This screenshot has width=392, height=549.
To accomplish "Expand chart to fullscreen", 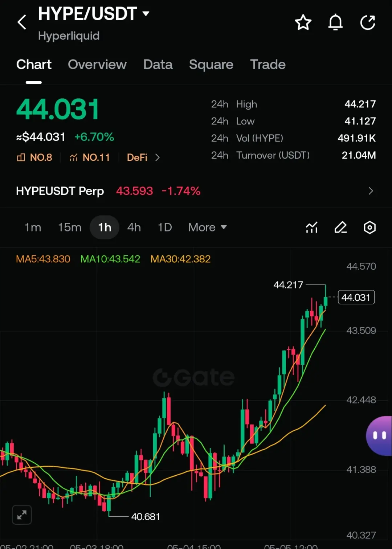I will 22,515.
